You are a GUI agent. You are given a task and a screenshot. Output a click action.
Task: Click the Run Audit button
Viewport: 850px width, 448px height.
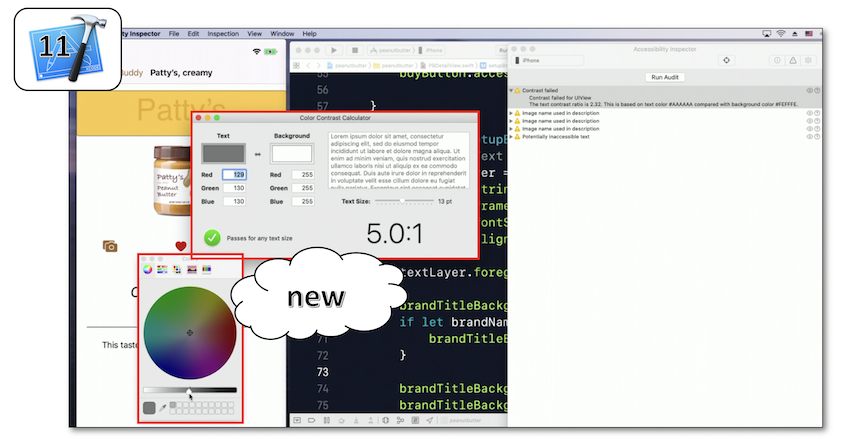coord(665,77)
